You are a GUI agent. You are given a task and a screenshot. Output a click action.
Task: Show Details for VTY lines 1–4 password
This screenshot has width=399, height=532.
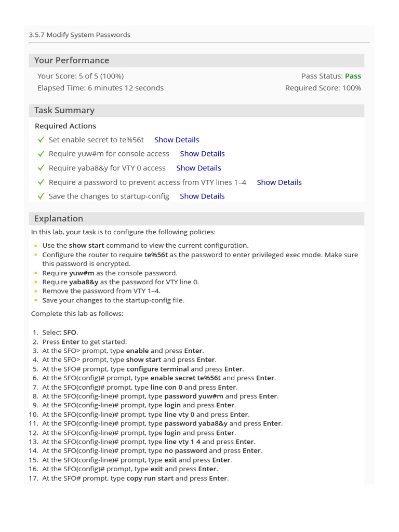(279, 182)
